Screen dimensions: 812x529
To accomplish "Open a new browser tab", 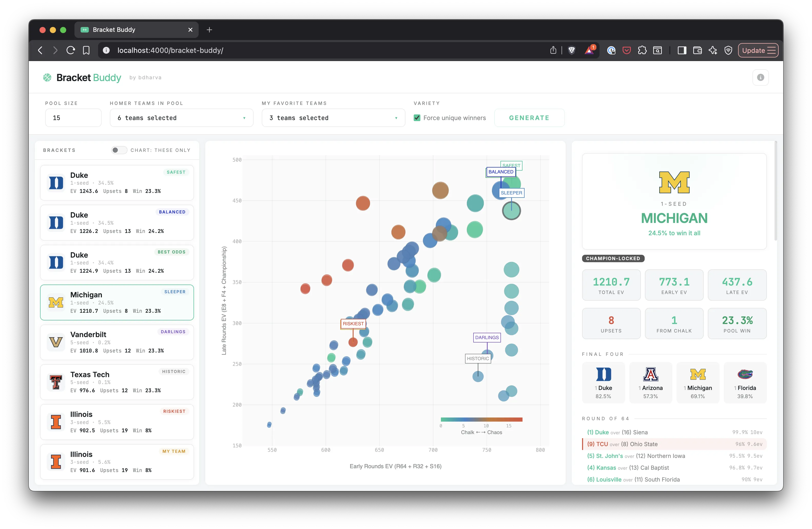I will coord(209,30).
